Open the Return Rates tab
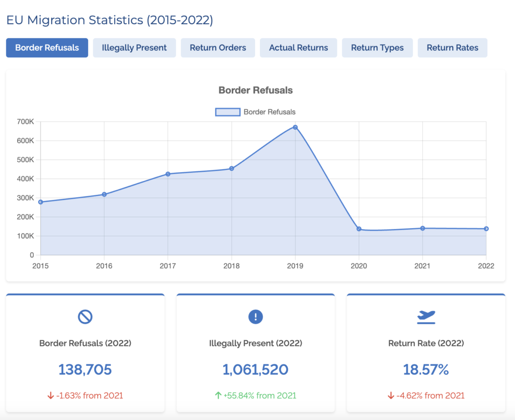Screen dimensions: 515x420 pyautogui.click(x=452, y=48)
